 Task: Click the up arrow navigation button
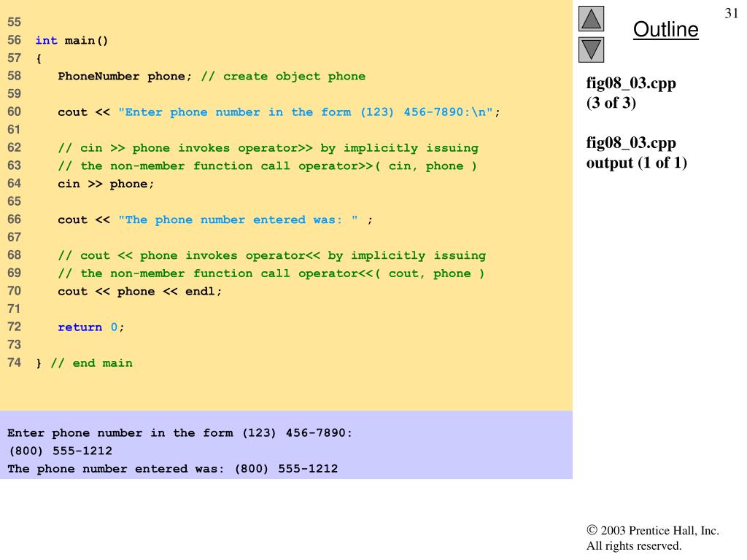tap(591, 18)
